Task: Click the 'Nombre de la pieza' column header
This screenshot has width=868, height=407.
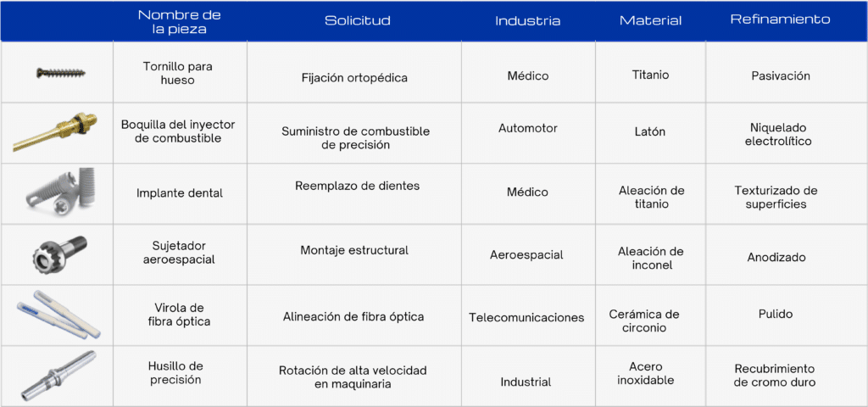Action: click(179, 22)
